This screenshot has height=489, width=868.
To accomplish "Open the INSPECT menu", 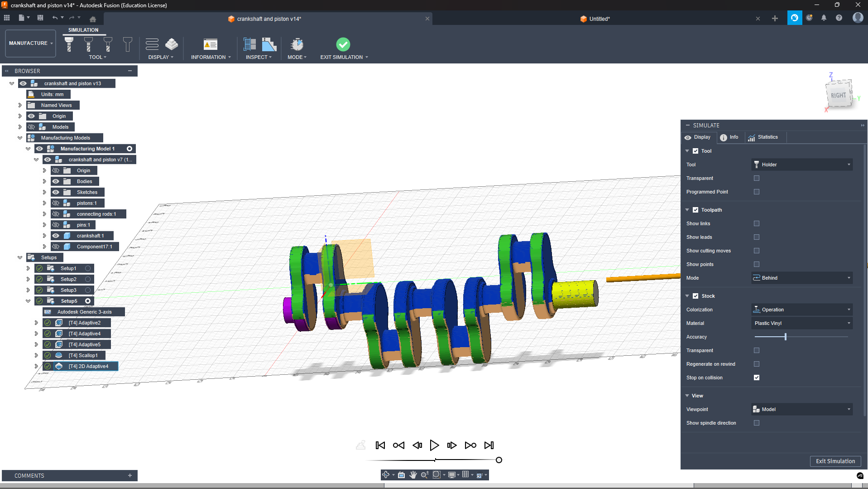I will coord(259,57).
